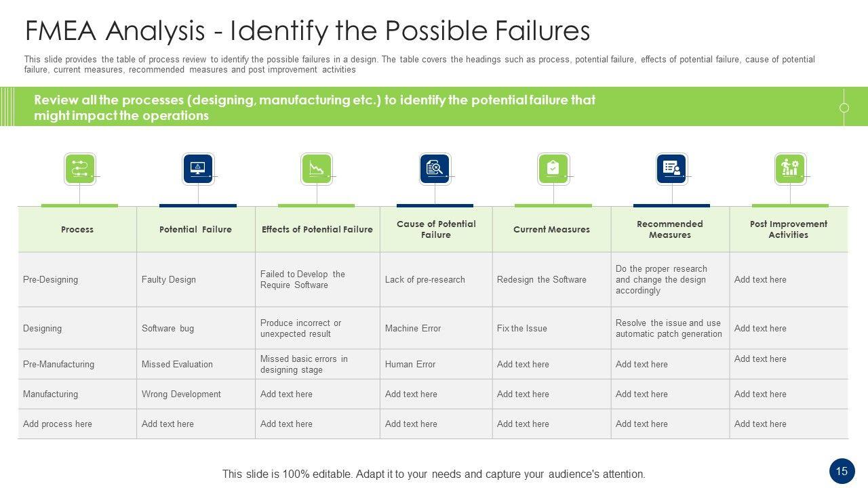
Task: Select the 'Human Error' table cell
Action: pos(410,365)
